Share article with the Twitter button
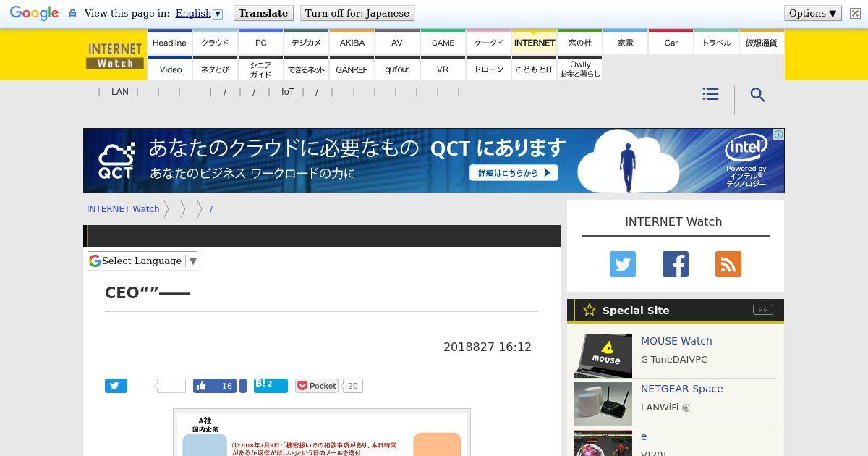The width and height of the screenshot is (868, 456). click(116, 386)
